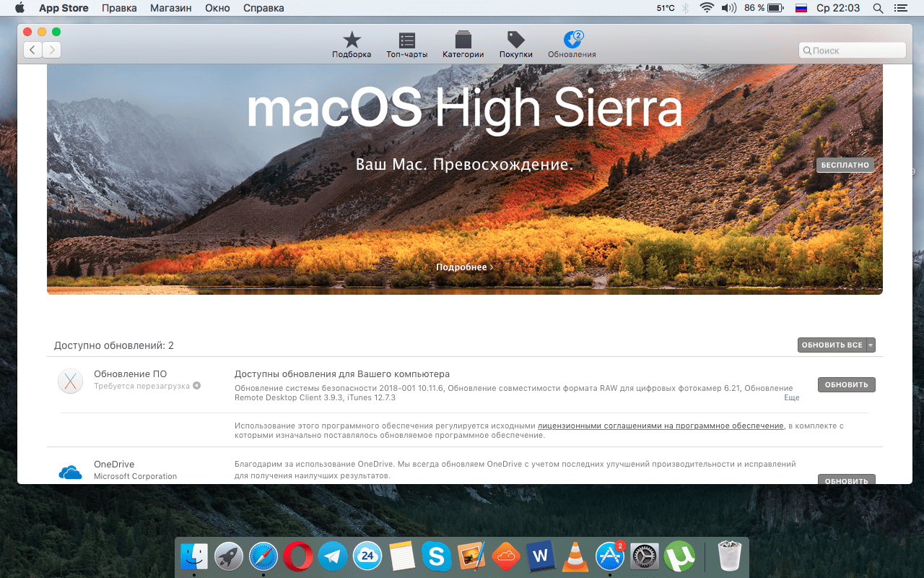The width and height of the screenshot is (924, 578).
Task: Open the лицензионными соглашениями link
Action: (x=661, y=426)
